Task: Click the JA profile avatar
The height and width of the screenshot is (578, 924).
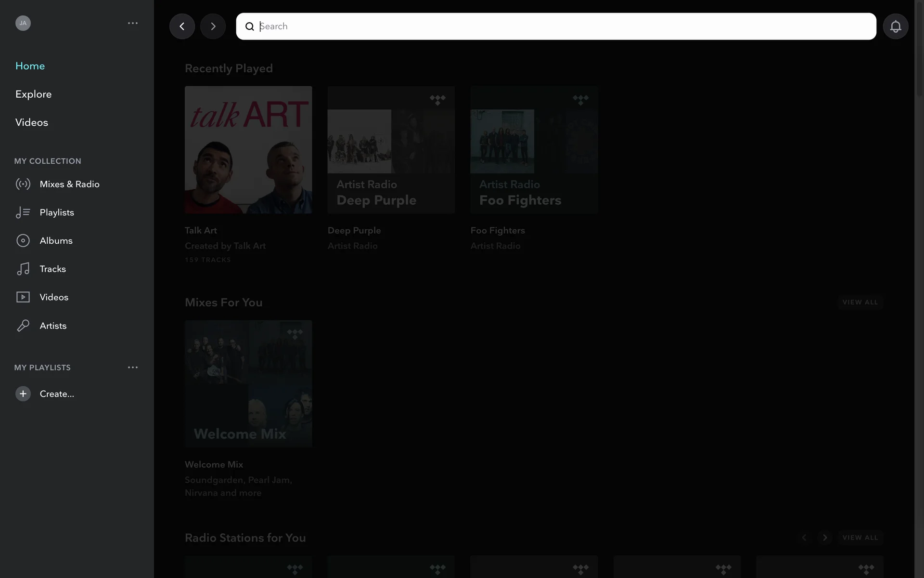Action: pos(23,23)
